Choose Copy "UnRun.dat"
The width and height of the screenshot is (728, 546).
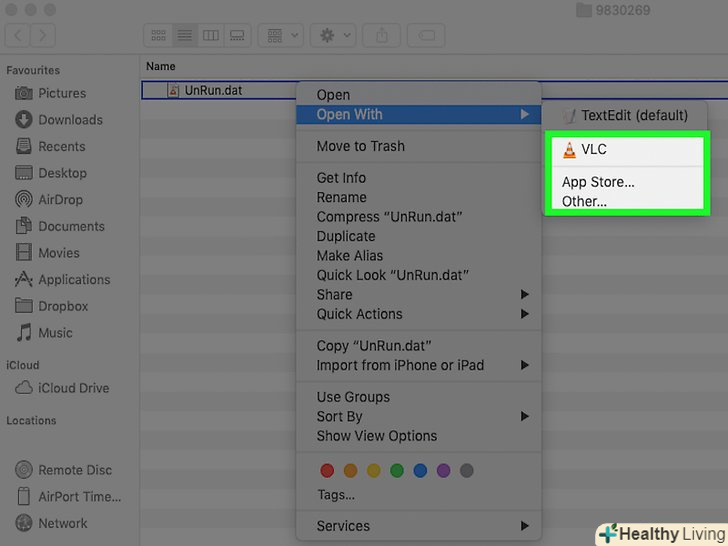[419, 346]
